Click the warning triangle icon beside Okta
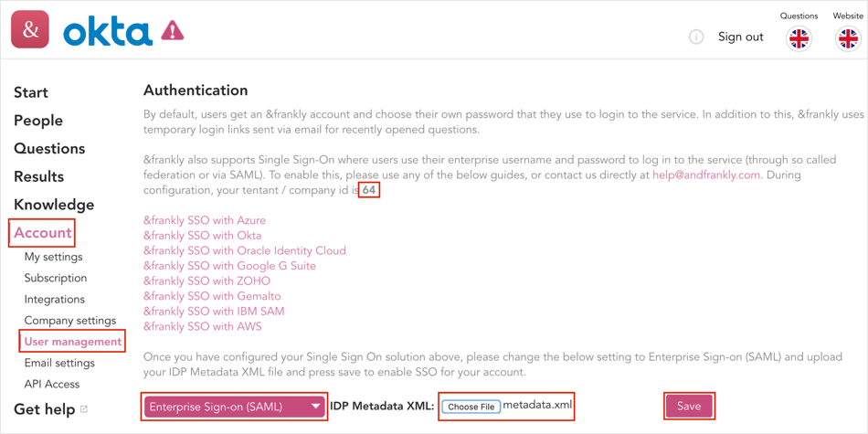The width and height of the screenshot is (868, 434). [173, 31]
